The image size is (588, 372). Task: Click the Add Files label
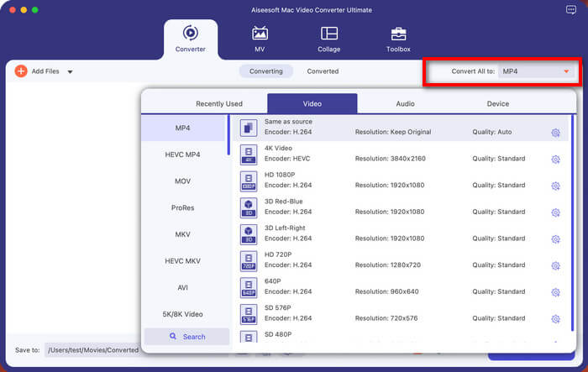pyautogui.click(x=45, y=71)
